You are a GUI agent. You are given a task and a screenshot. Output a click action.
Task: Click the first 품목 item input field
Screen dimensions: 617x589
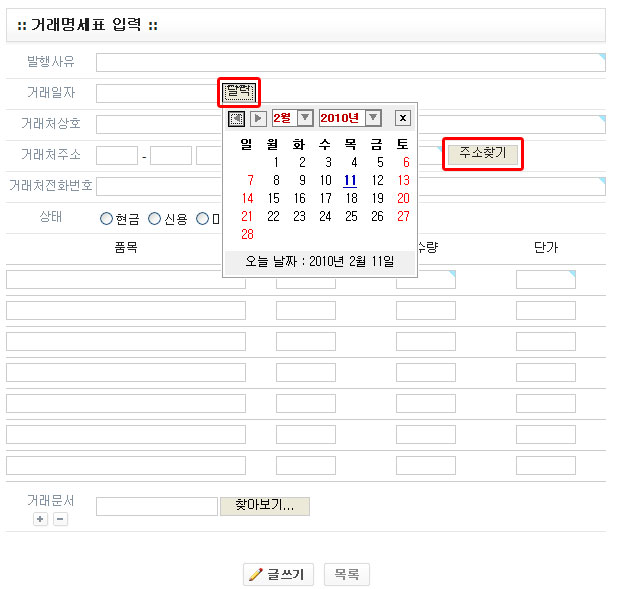coord(125,280)
